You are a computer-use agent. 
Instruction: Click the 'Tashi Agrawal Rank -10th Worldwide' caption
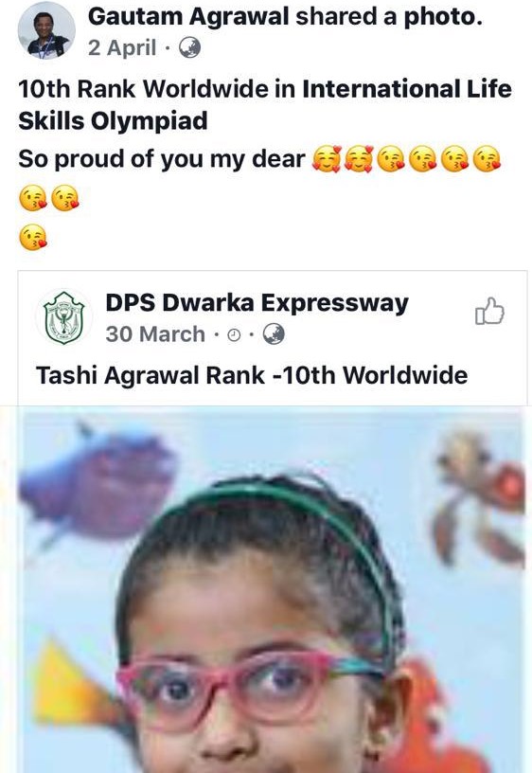[x=252, y=375]
